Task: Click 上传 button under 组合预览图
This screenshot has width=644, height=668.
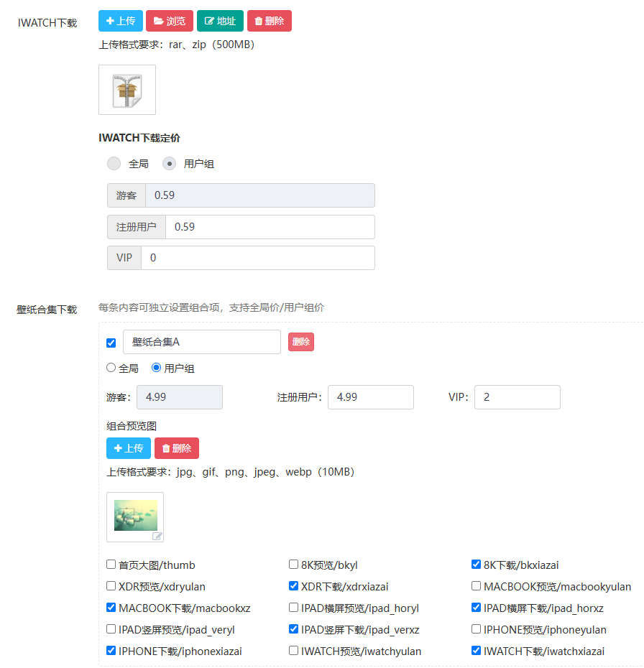Action: pyautogui.click(x=128, y=448)
